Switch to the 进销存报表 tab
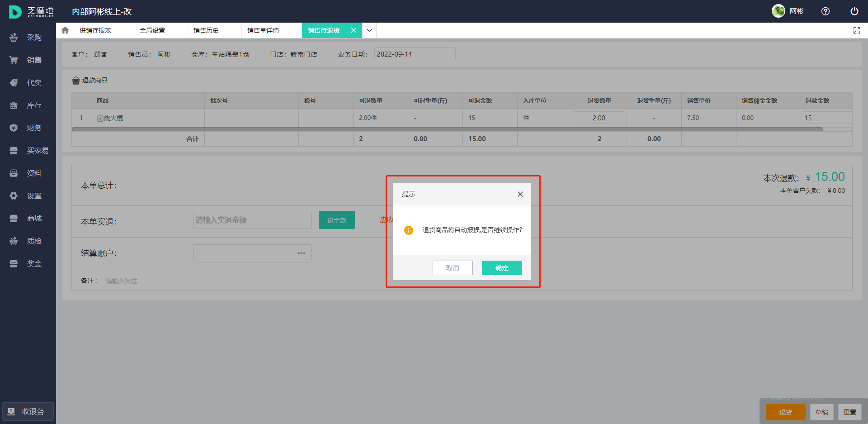The height and width of the screenshot is (424, 868). [x=95, y=30]
